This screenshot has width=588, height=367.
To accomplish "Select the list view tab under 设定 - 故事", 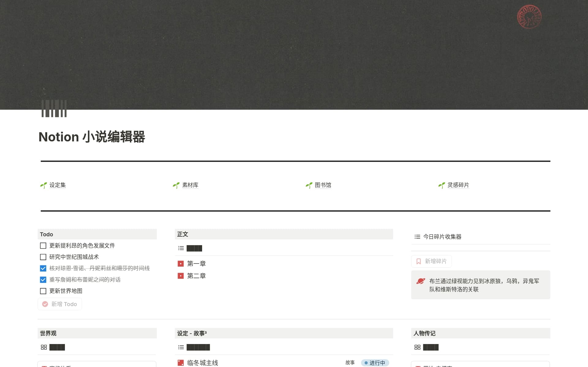I will pyautogui.click(x=194, y=347).
